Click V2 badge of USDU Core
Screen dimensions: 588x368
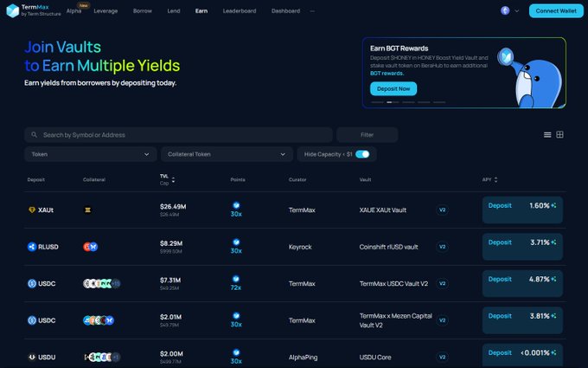(x=443, y=357)
